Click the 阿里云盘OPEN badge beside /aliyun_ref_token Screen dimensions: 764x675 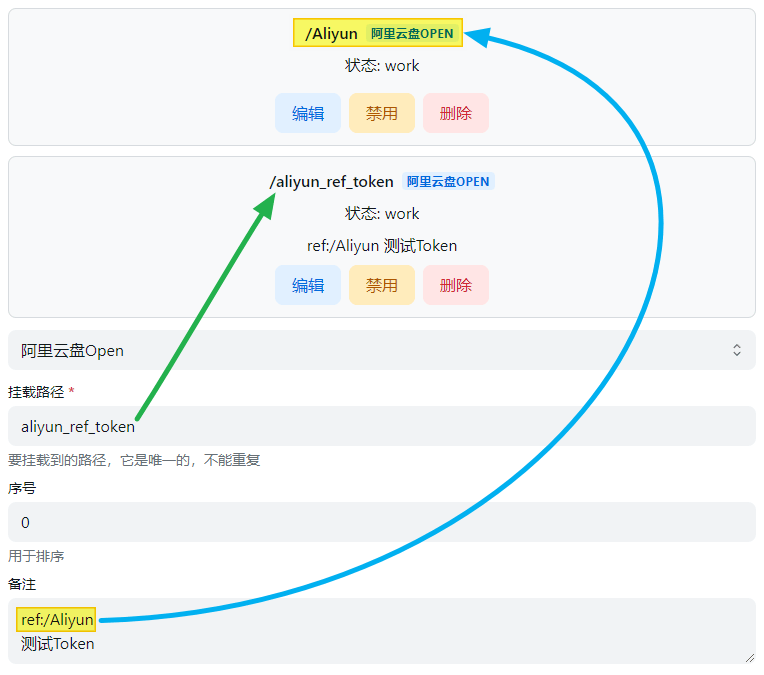[x=448, y=182]
